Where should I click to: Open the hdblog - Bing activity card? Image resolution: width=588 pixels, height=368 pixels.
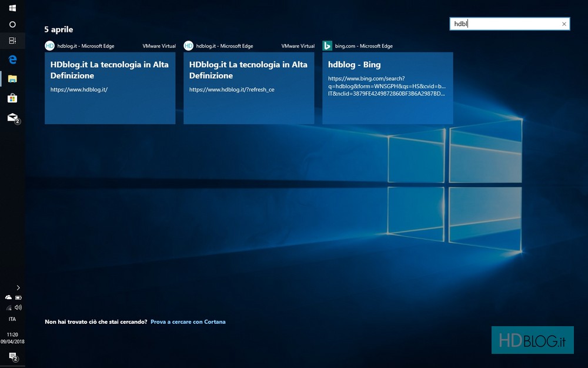pos(387,88)
